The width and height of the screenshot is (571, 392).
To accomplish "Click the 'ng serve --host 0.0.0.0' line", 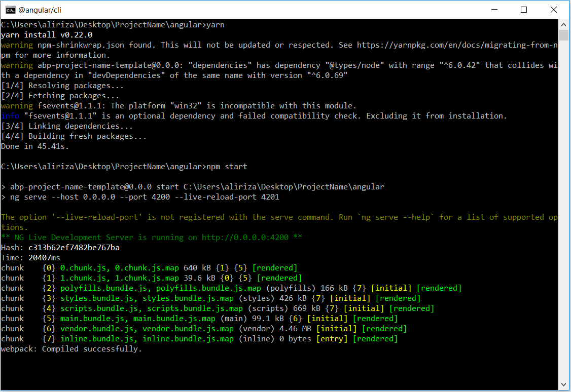I will click(x=140, y=197).
